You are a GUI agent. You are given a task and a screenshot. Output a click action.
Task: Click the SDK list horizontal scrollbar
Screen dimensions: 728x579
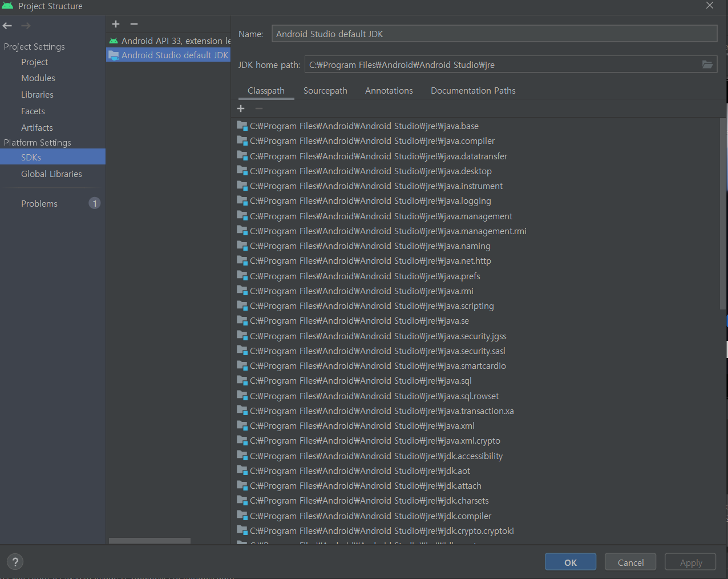pyautogui.click(x=149, y=540)
